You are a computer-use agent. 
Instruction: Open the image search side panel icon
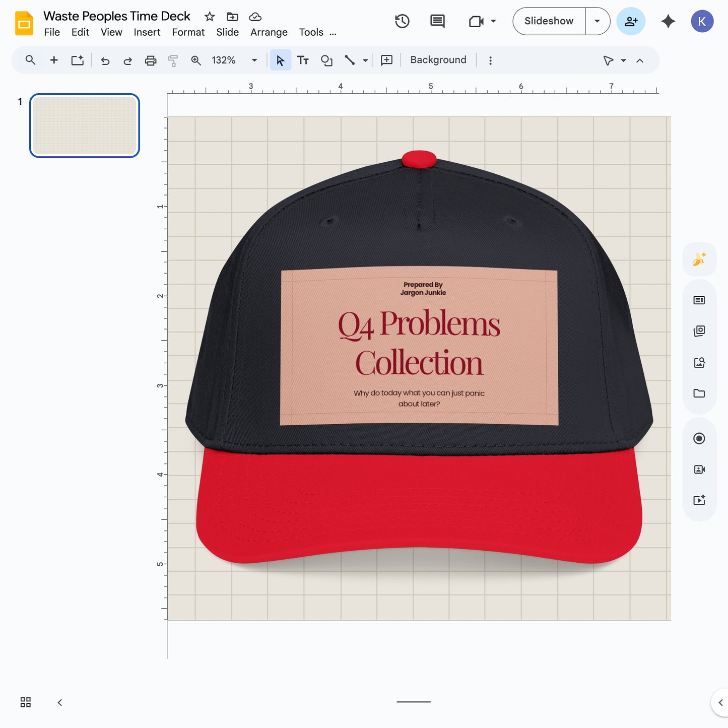(x=699, y=362)
